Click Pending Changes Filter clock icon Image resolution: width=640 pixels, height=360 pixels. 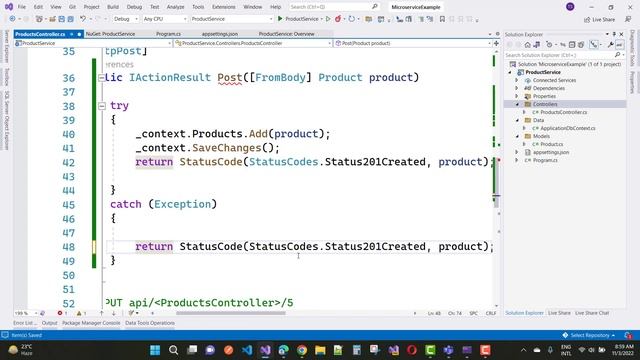[x=549, y=44]
